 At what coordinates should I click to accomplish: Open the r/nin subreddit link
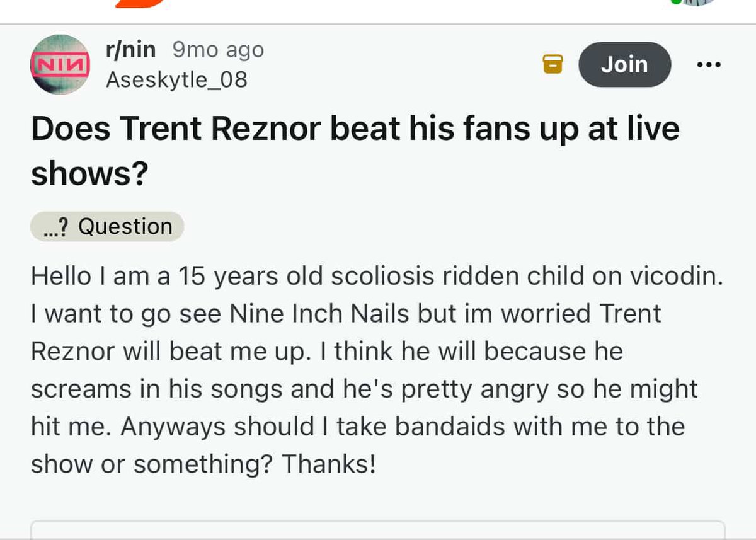[x=131, y=49]
